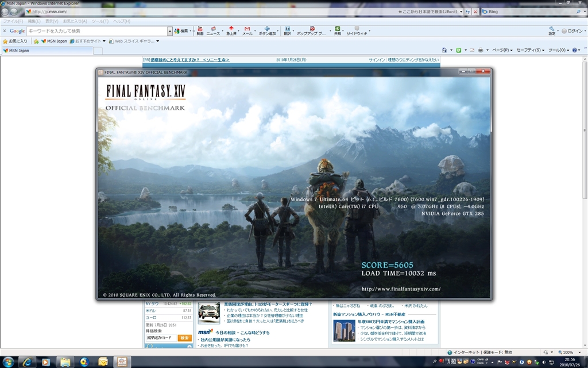This screenshot has height=368, width=588.
Task: Click the rally car news thumbnail
Action: (208, 313)
